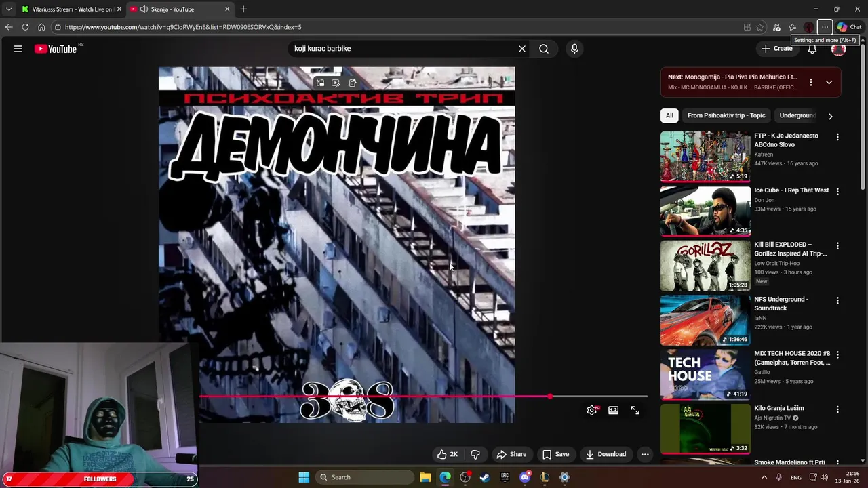Show hidden system tray icons
Viewport: 868px width, 488px height.
click(764, 477)
